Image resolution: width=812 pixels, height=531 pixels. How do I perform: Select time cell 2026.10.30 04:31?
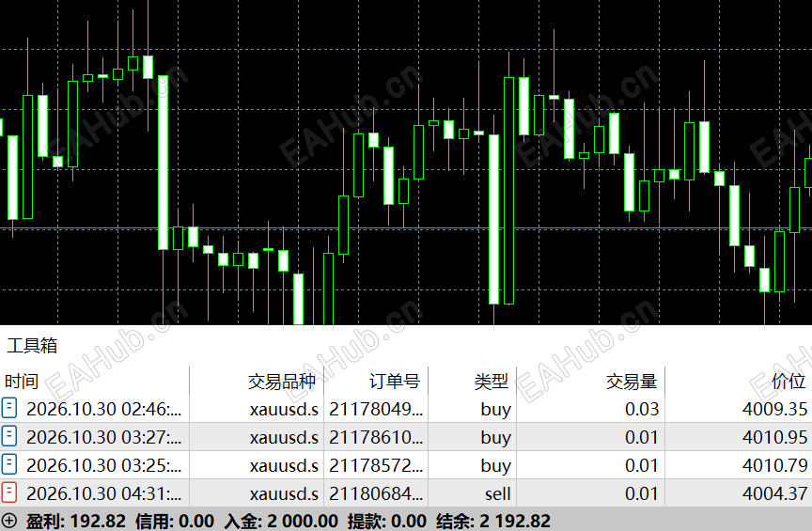104,493
